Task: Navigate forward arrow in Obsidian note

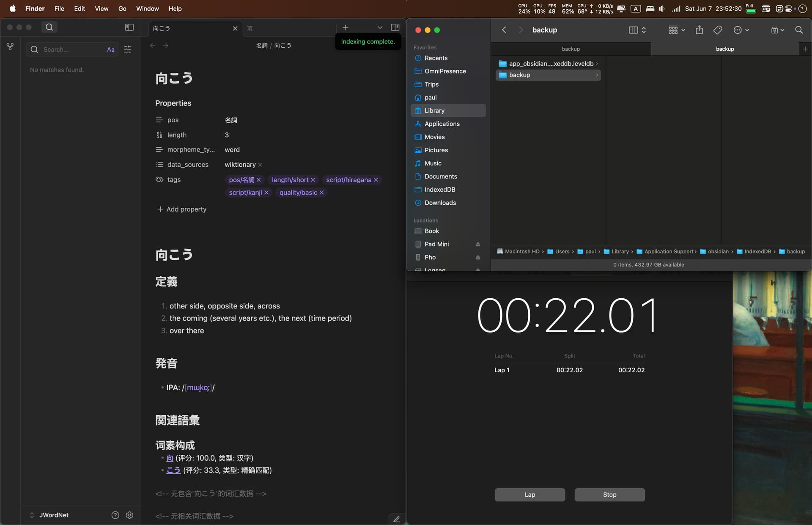Action: pyautogui.click(x=166, y=46)
